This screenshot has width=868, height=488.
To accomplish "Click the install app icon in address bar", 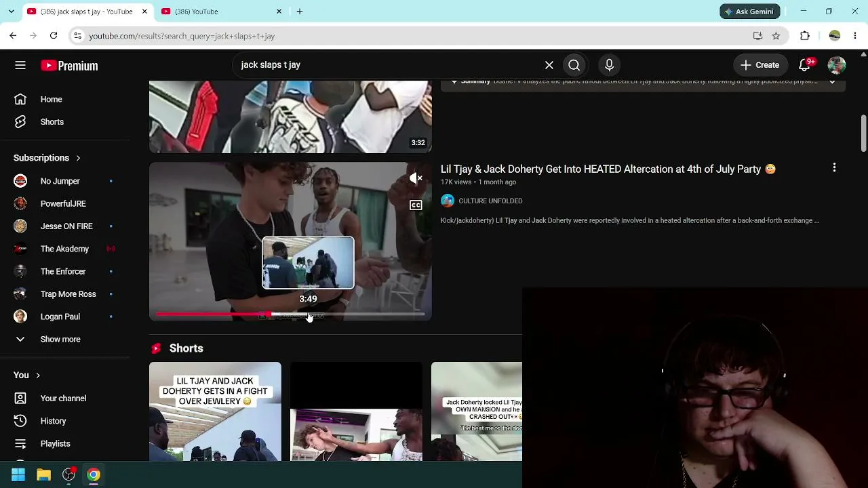I will pos(757,36).
